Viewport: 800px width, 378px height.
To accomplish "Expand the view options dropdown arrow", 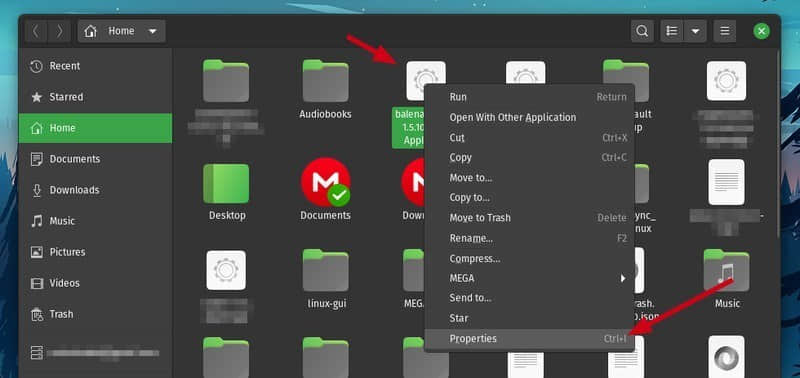I will 695,31.
